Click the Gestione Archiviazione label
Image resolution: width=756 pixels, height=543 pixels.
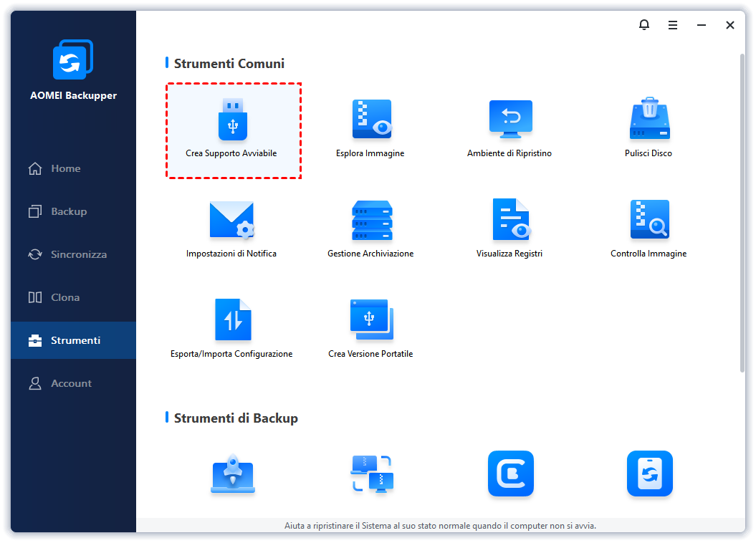coord(370,254)
